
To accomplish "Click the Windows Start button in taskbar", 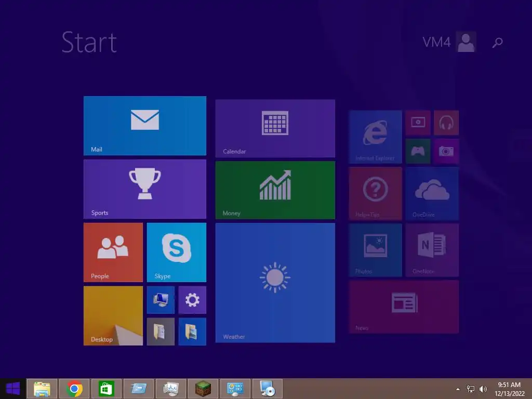I will (13, 389).
